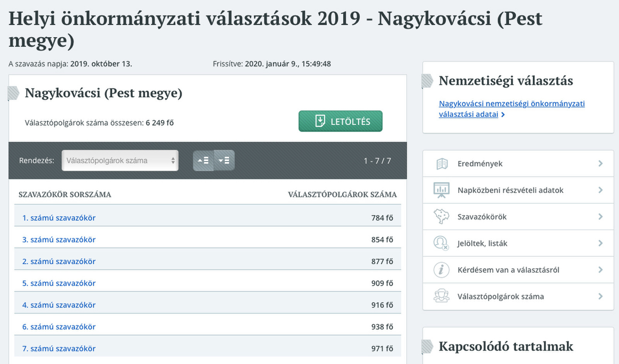The height and width of the screenshot is (364, 619).
Task: Open 6. számú szavazókör link
Action: [x=59, y=327]
